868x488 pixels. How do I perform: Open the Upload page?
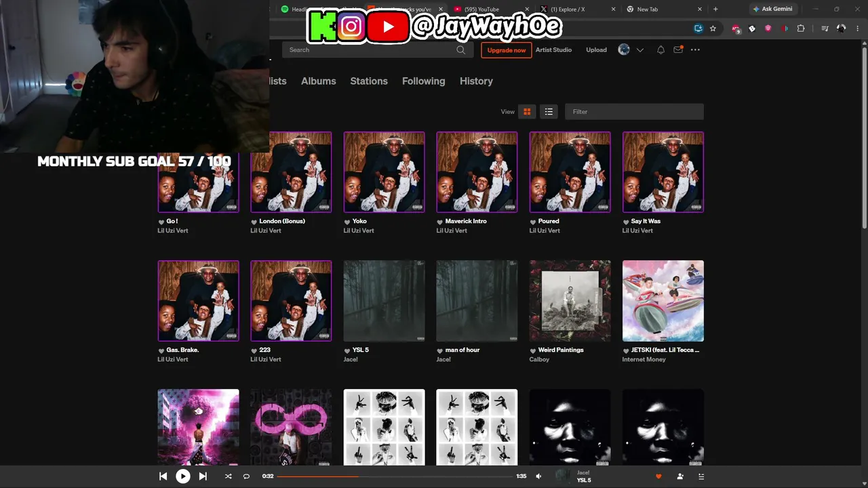click(x=596, y=49)
